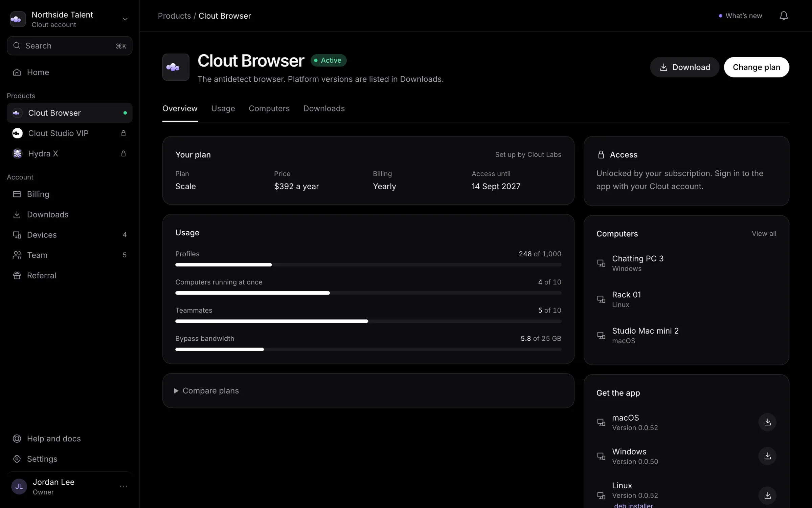Click lock icon in Access card

601,155
